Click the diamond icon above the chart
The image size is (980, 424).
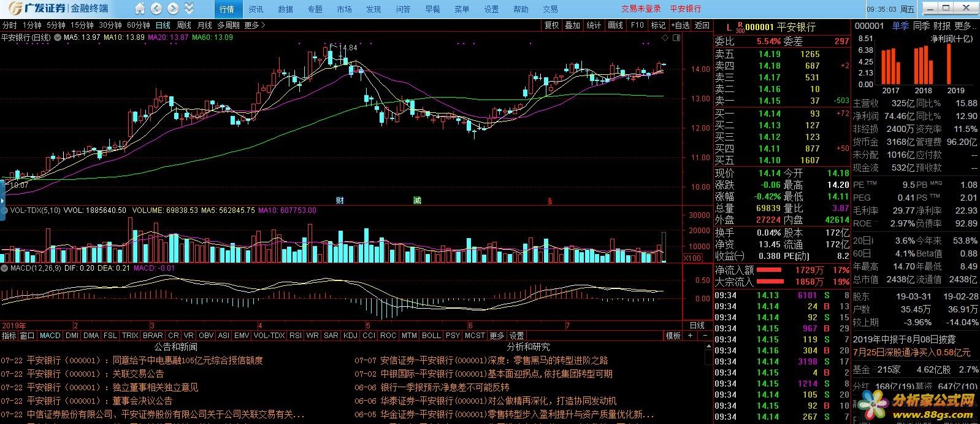pos(665,38)
